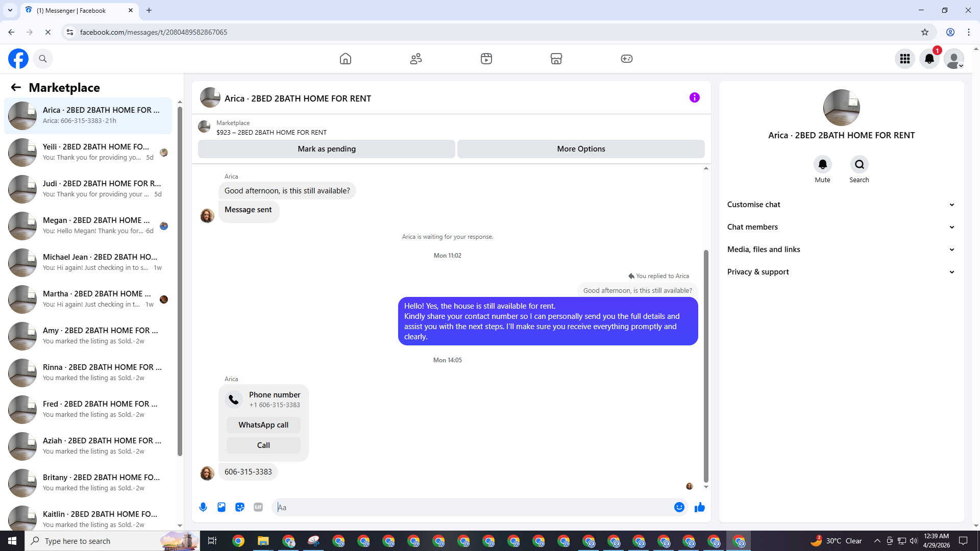This screenshot has height=551, width=980.
Task: Go to Marketplace tab in top navigation
Action: pyautogui.click(x=556, y=59)
